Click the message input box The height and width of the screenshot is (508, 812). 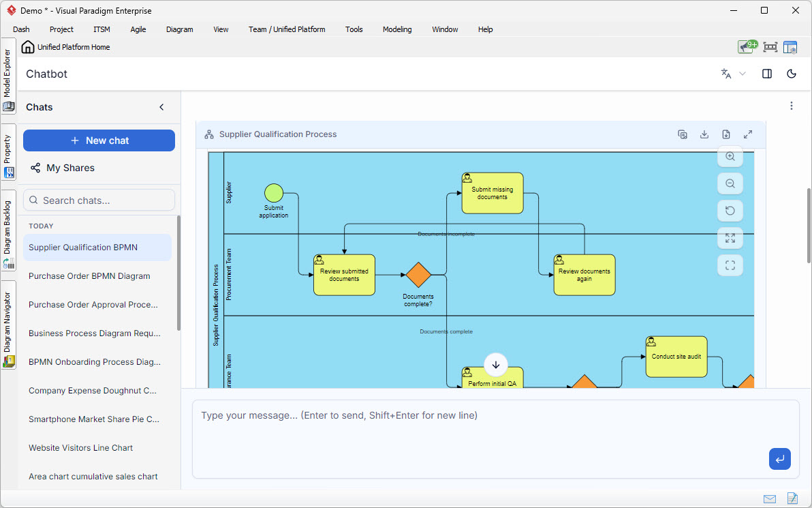click(496, 439)
